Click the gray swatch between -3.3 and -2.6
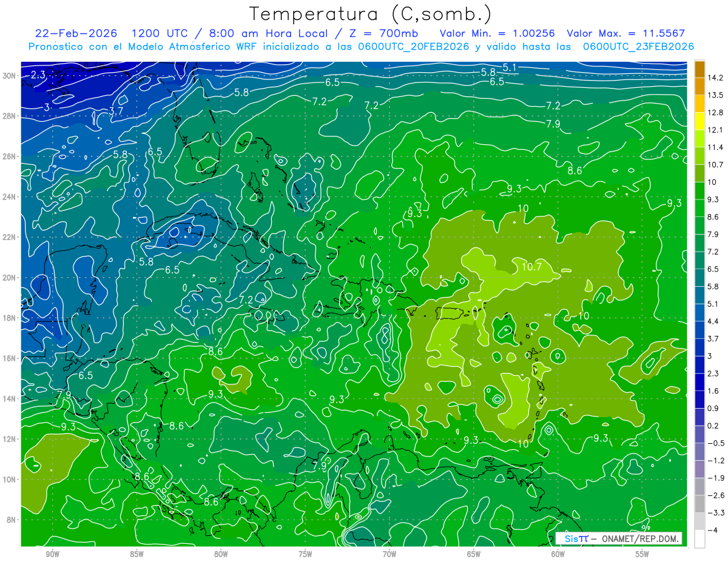This screenshot has width=728, height=562. point(699,504)
